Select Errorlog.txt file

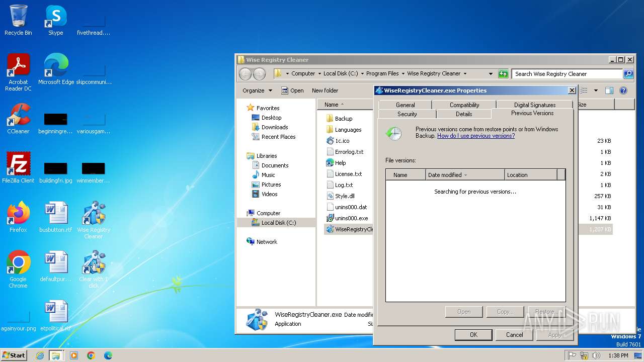[x=345, y=152]
